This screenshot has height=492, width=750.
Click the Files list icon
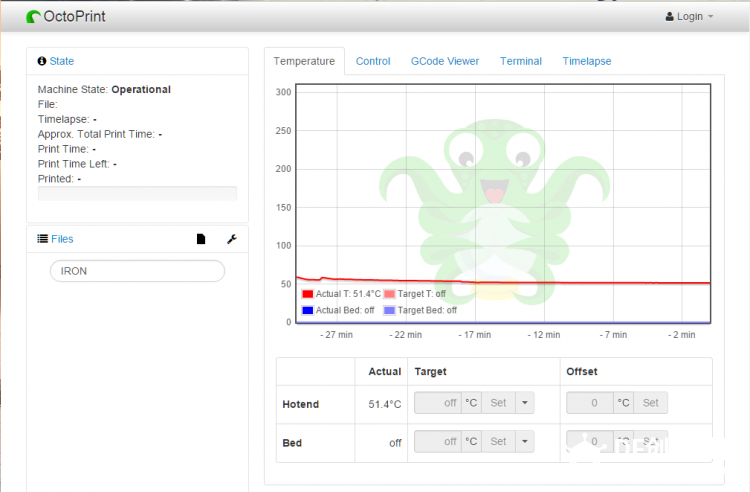click(43, 239)
